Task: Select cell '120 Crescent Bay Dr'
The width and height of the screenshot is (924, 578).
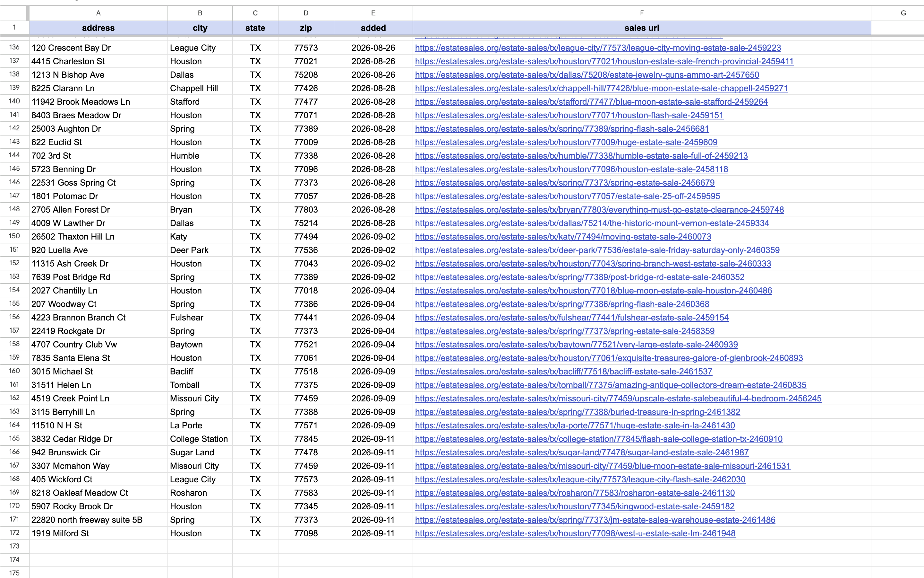Action: [x=98, y=48]
